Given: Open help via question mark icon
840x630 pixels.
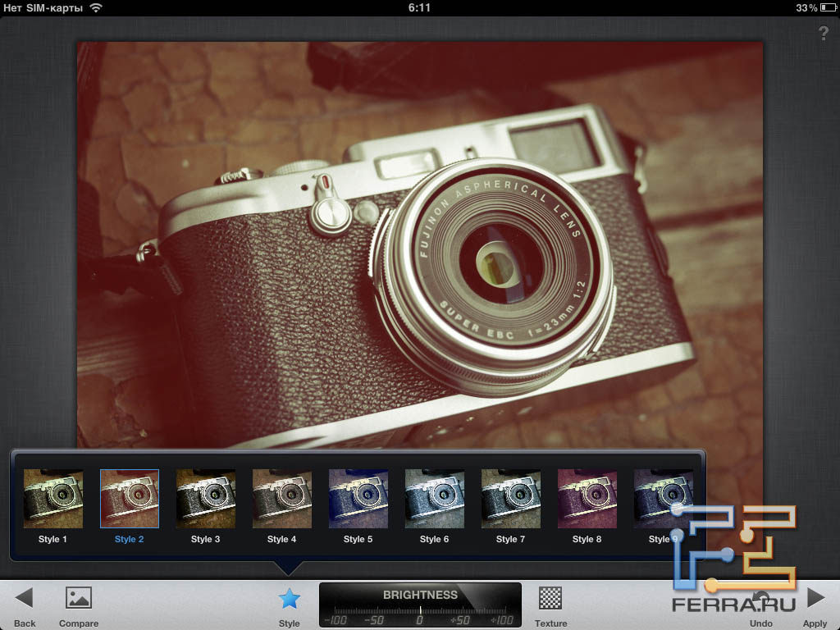Looking at the screenshot, I should (x=824, y=34).
